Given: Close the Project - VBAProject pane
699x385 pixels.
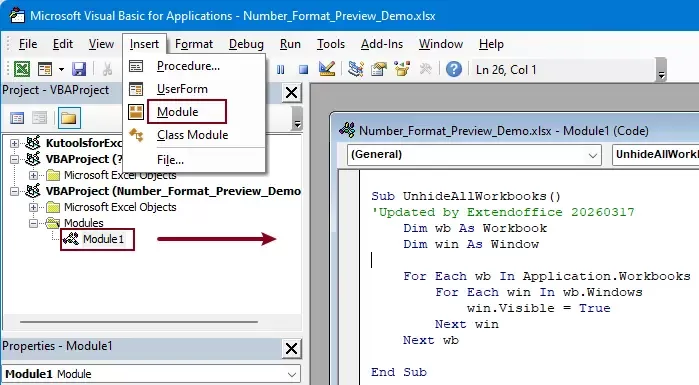Looking at the screenshot, I should click(292, 93).
